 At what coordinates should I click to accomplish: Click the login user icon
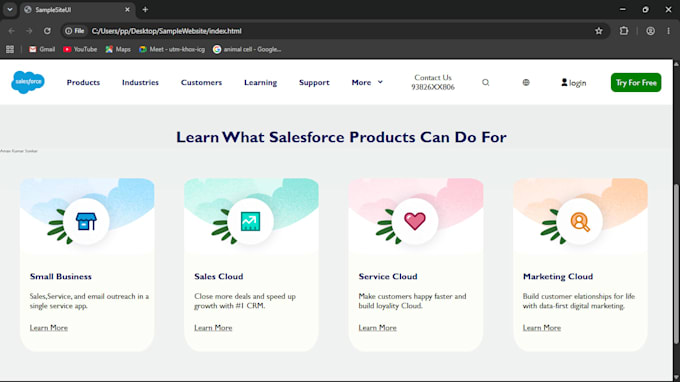564,82
